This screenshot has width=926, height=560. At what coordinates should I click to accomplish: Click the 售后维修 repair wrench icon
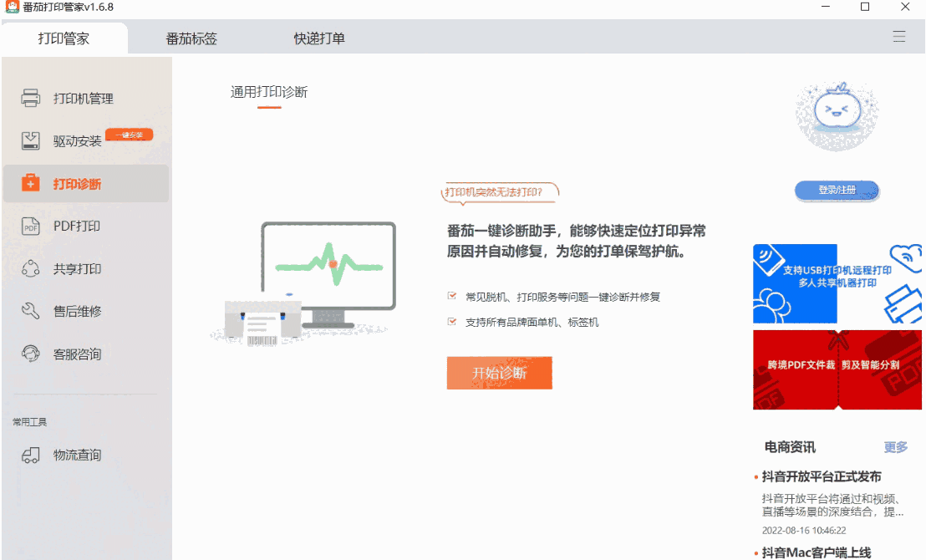point(31,311)
